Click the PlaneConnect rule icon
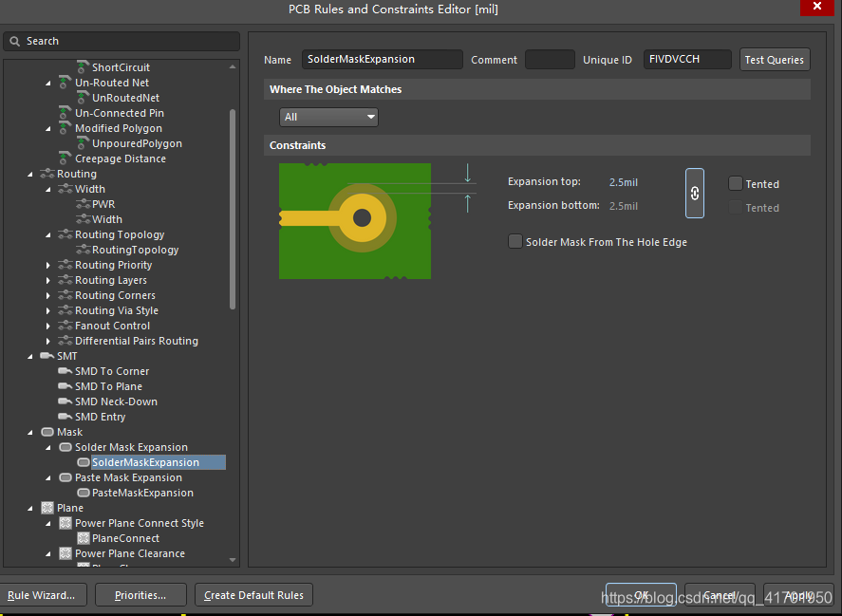Viewport: 842px width, 616px height. point(83,538)
